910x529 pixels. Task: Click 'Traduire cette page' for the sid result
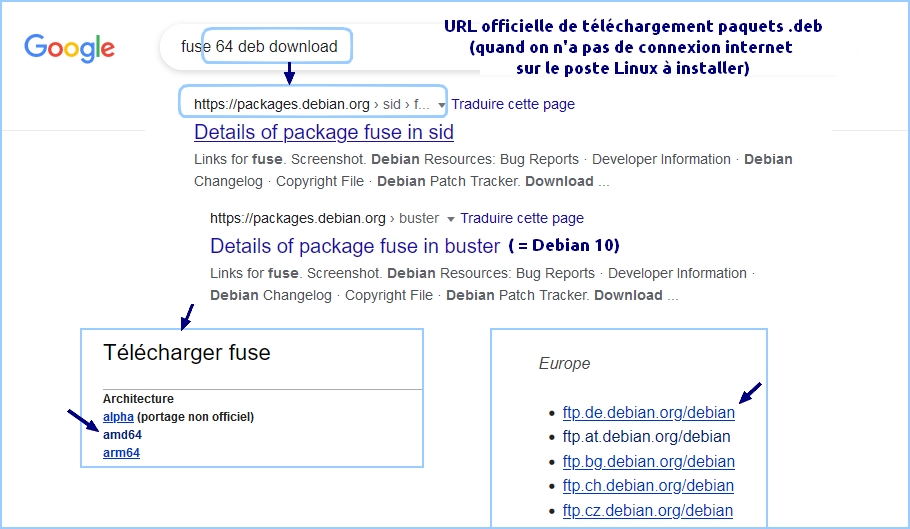click(513, 104)
